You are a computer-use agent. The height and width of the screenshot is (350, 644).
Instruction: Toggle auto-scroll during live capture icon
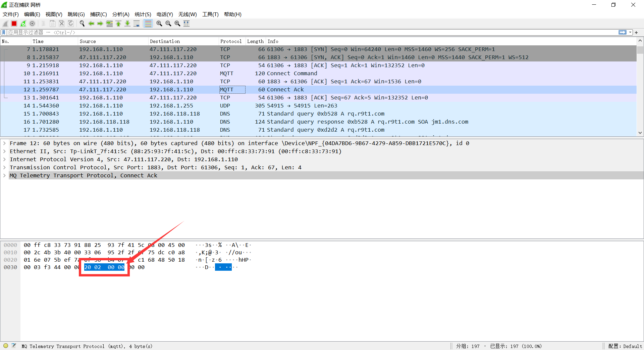click(x=137, y=24)
